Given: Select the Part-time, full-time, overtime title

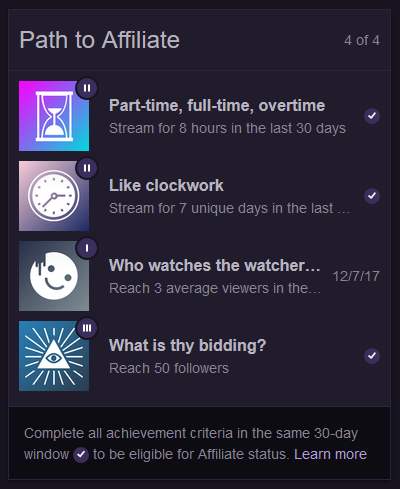Looking at the screenshot, I should click(217, 106).
